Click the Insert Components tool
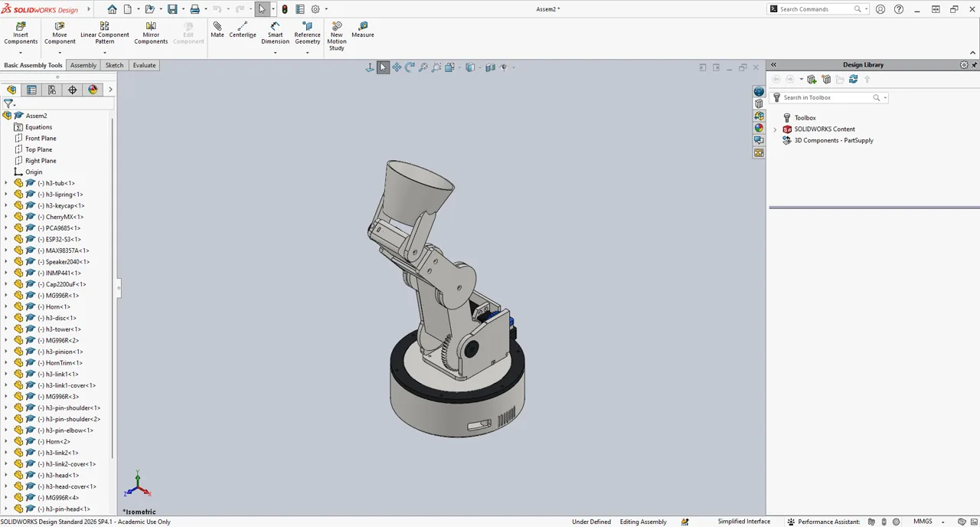 [21, 34]
